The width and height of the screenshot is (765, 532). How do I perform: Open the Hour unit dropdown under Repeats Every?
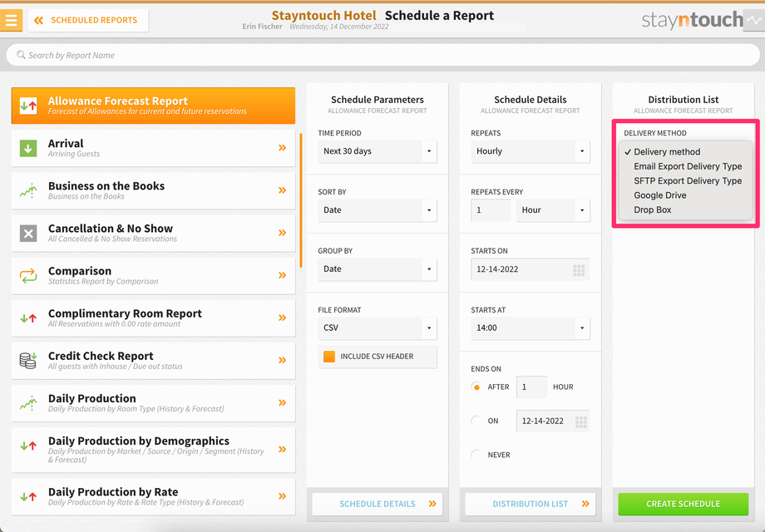point(553,210)
